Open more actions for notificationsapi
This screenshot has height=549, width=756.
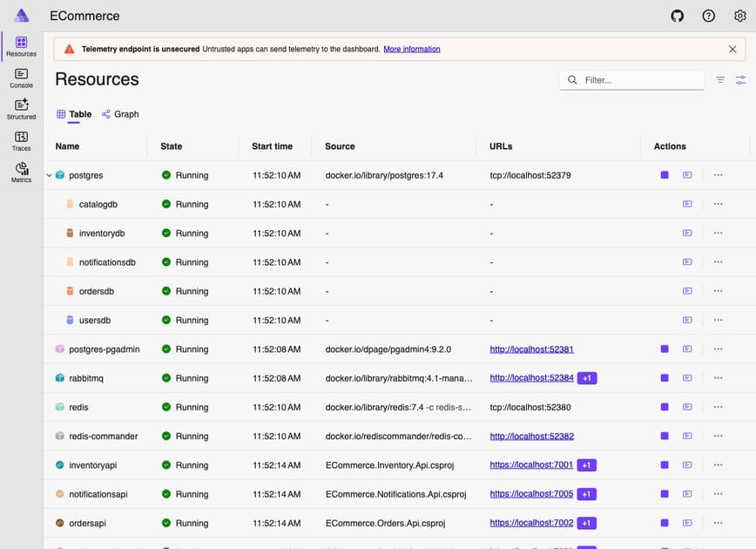tap(718, 493)
